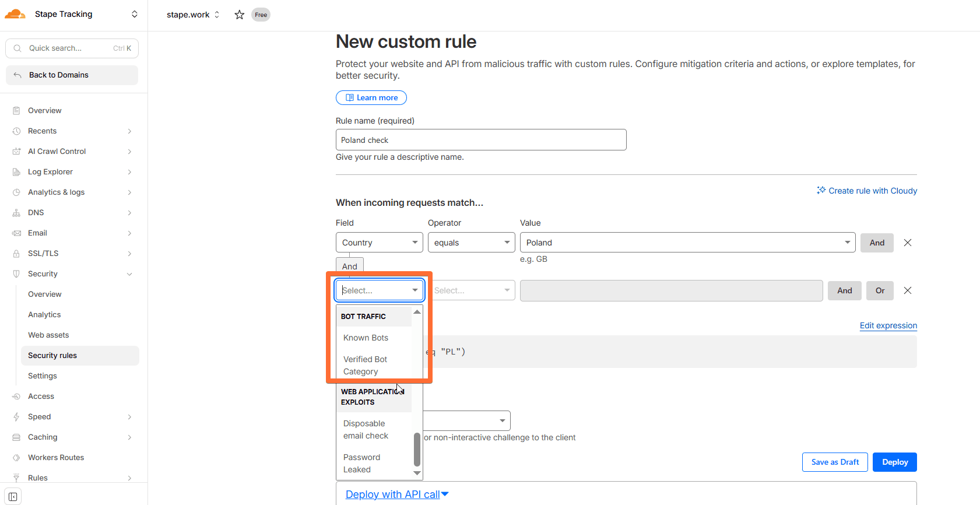Delete the empty second condition row

[x=907, y=290]
